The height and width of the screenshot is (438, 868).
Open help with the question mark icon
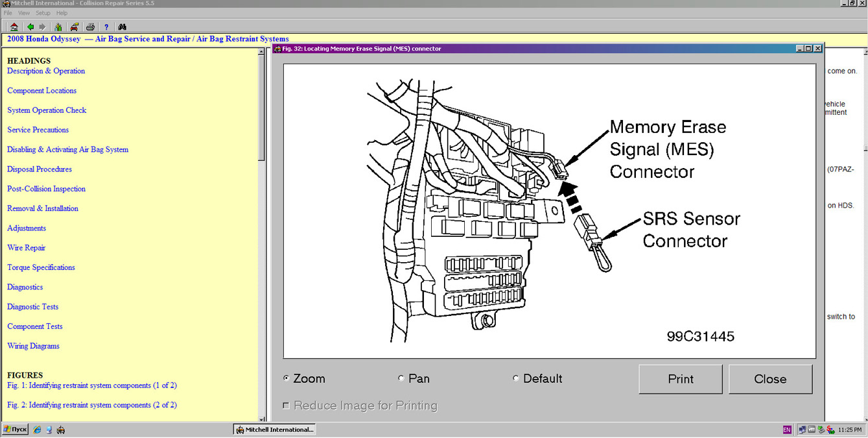(x=106, y=27)
